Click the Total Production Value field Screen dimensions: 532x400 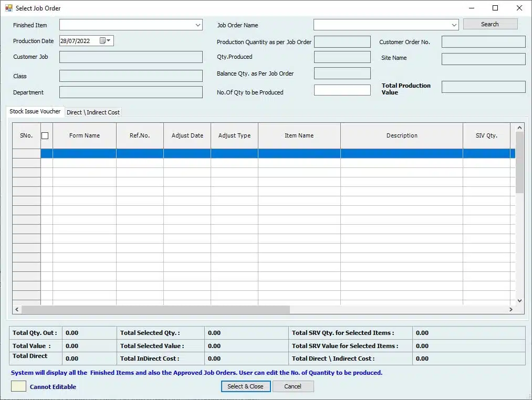pos(484,87)
